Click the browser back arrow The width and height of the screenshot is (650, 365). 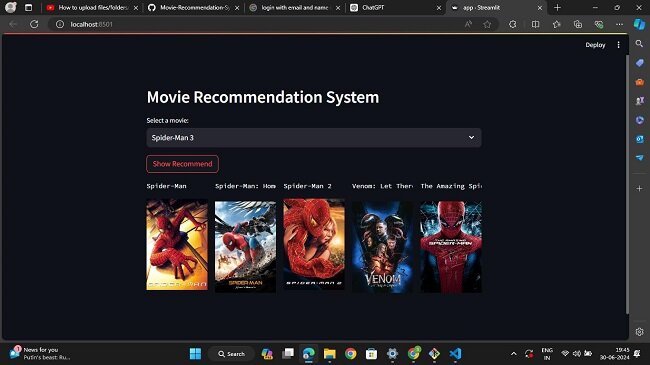coord(13,24)
